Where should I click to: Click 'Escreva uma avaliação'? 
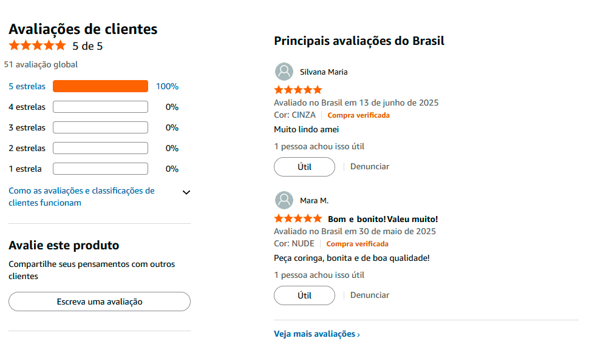pyautogui.click(x=99, y=302)
